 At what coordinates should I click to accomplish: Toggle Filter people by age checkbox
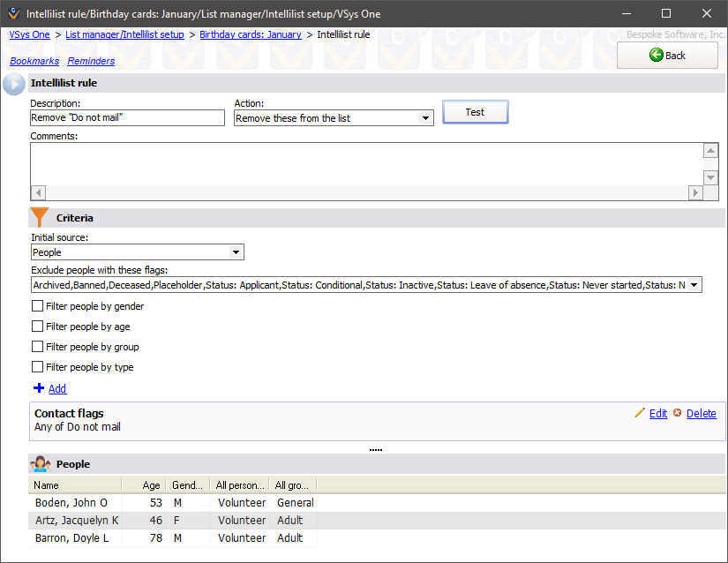[37, 327]
